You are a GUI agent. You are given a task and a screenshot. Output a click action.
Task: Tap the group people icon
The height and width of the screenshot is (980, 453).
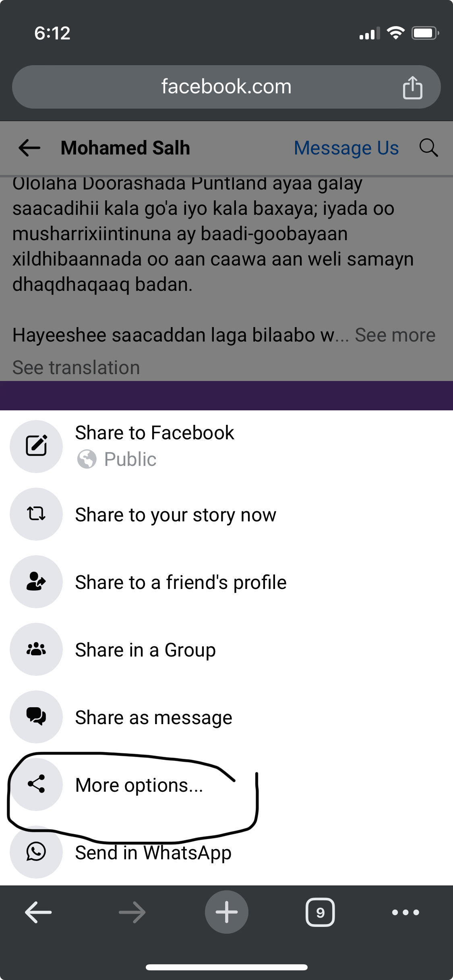point(36,649)
